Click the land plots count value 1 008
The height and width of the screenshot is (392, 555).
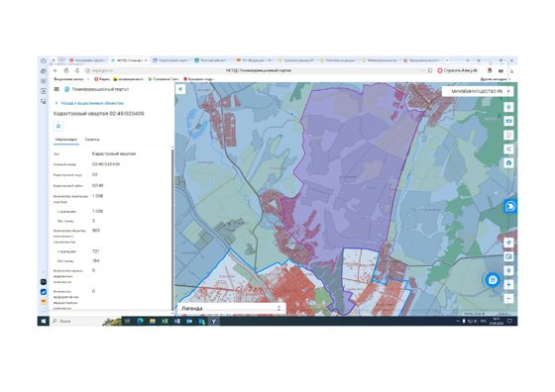coord(98,196)
